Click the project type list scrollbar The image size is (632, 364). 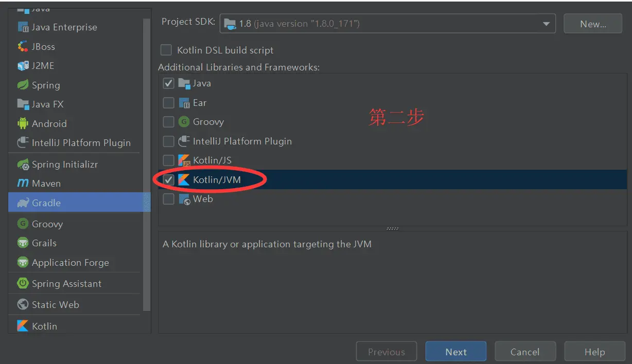[x=147, y=165]
